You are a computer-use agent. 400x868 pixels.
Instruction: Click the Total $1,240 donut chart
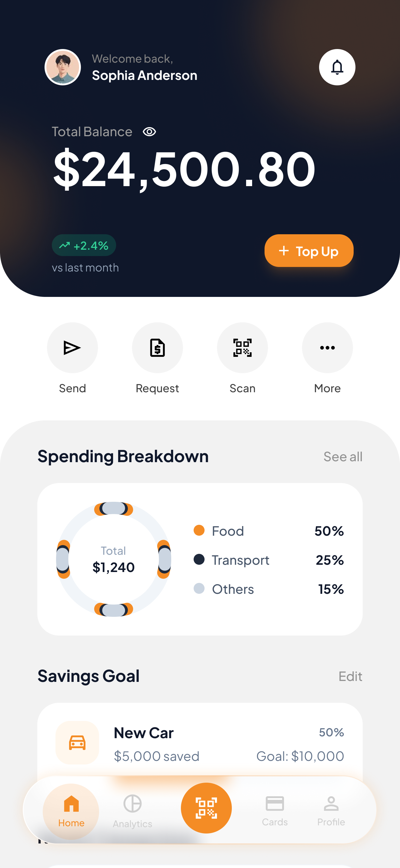click(113, 559)
